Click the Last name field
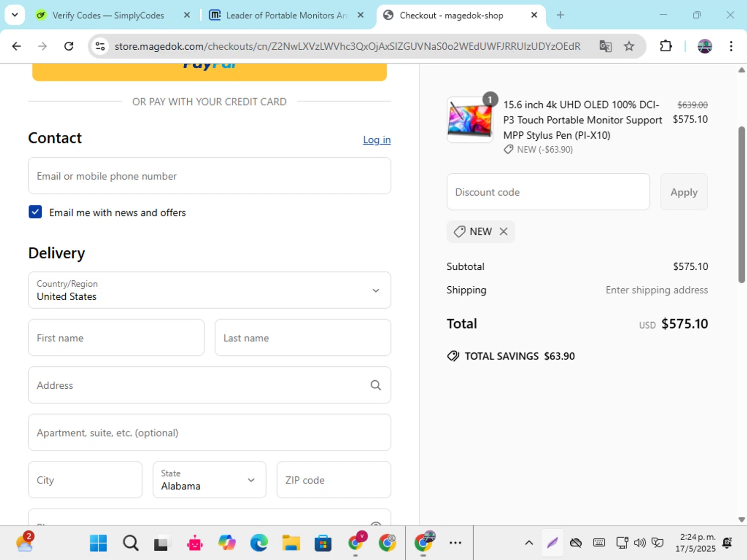 (x=303, y=337)
